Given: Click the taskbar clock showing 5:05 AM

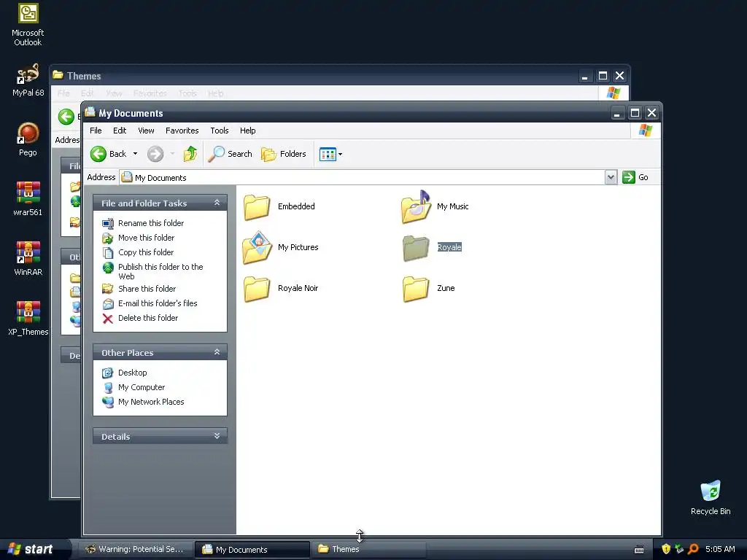Looking at the screenshot, I should point(720,549).
